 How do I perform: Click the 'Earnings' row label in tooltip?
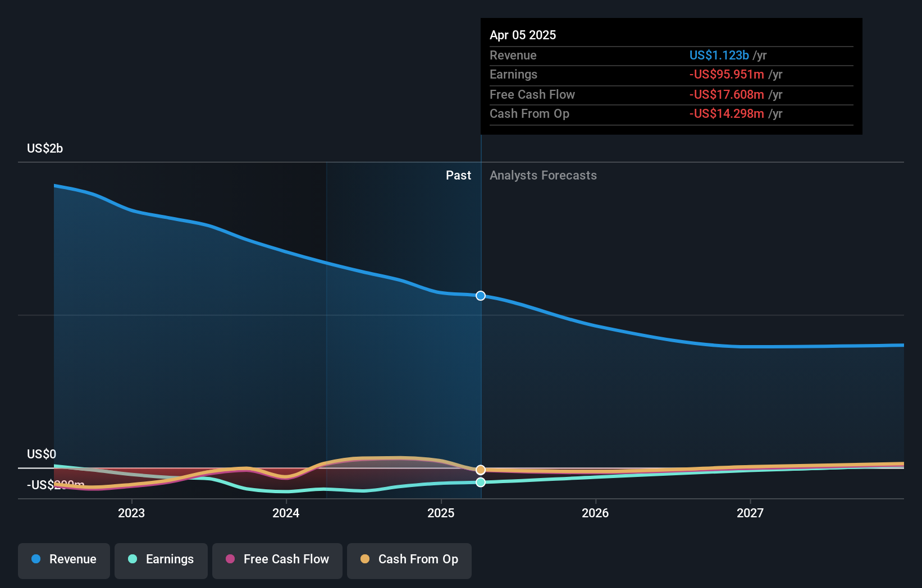(x=513, y=74)
